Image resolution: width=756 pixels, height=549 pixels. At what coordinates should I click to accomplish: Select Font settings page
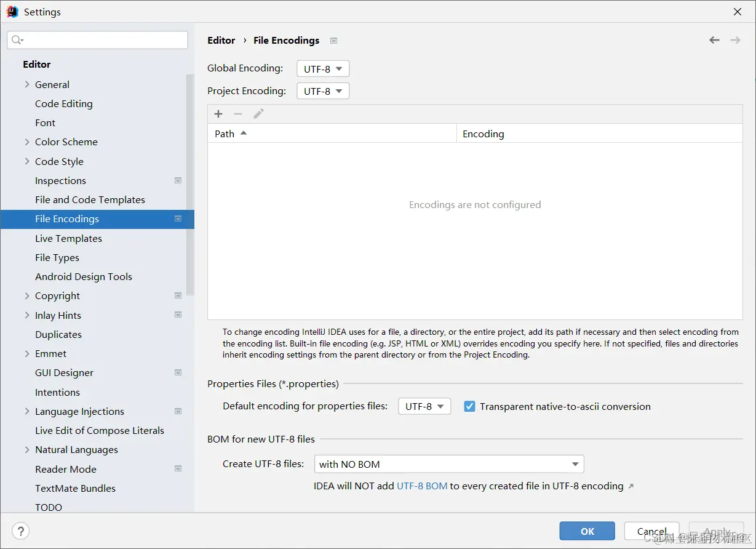45,122
